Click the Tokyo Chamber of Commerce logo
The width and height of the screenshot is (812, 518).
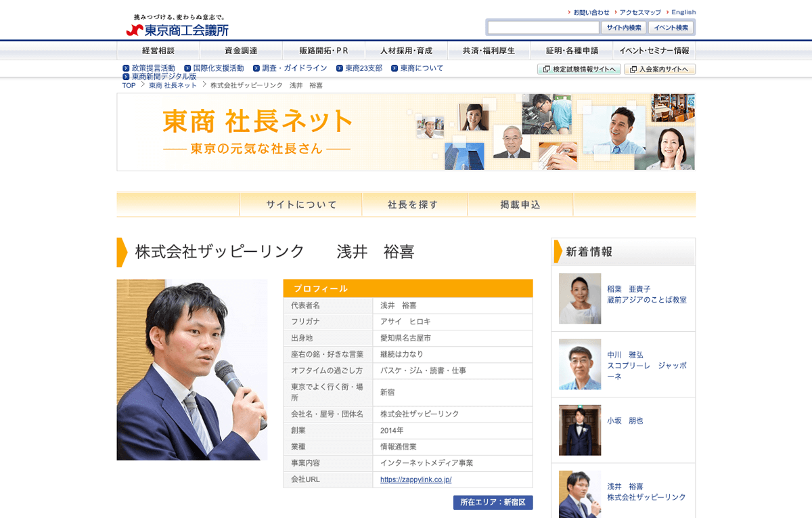click(x=177, y=26)
